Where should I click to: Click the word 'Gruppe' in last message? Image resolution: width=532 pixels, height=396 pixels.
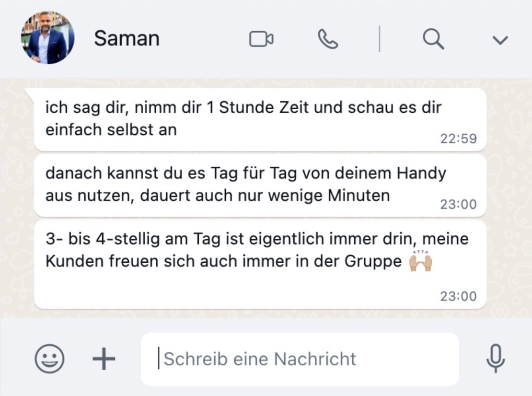click(373, 261)
